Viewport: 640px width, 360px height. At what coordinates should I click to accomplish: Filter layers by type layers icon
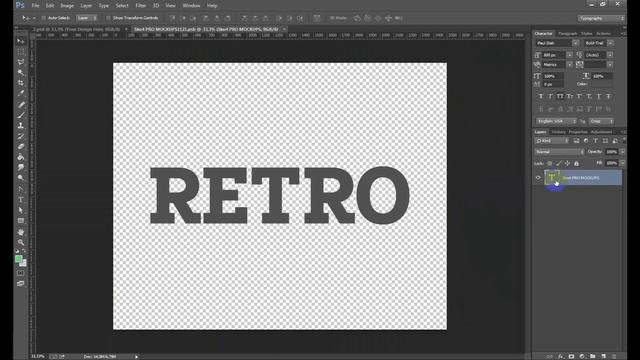(x=596, y=141)
